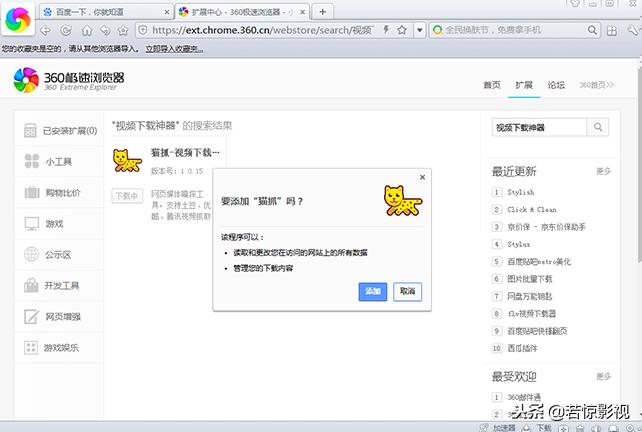Open Stylish in recent updates list
This screenshot has width=642, height=432.
pyautogui.click(x=521, y=192)
